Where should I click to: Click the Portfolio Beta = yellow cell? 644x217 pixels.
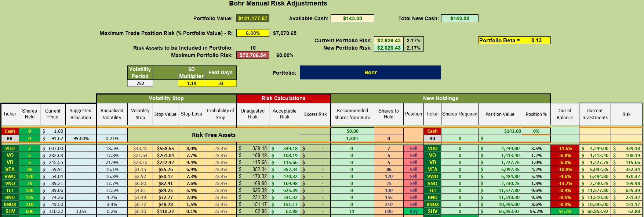(514, 40)
